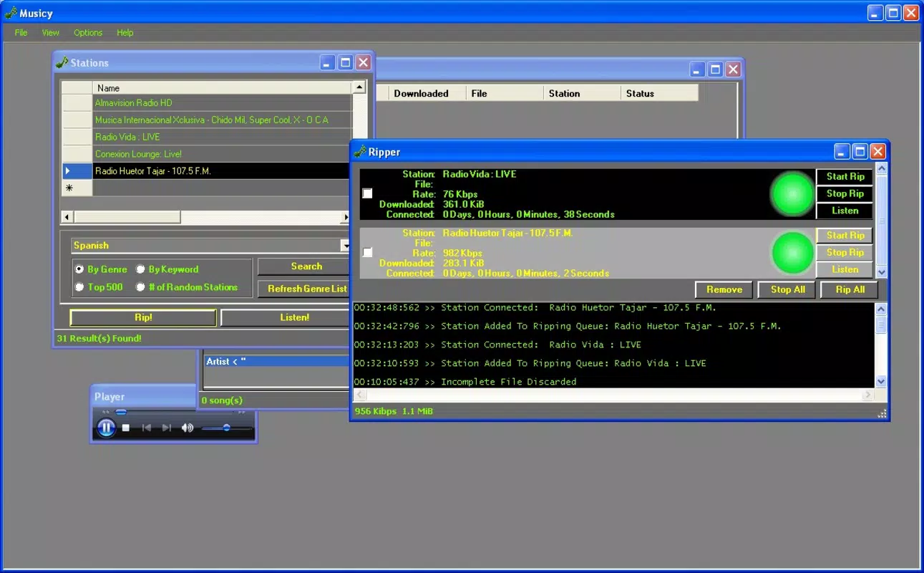Close the background download list window
The height and width of the screenshot is (573, 924).
[733, 69]
